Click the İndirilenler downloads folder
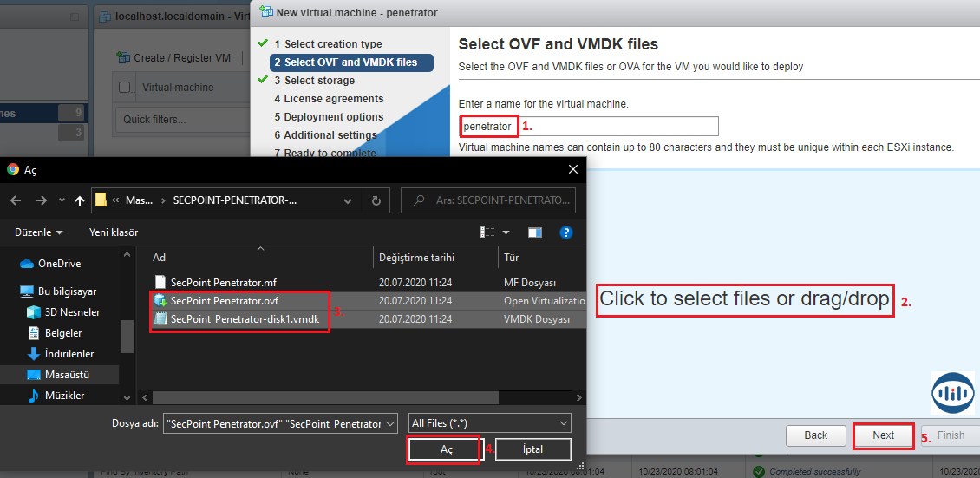Viewport: 980px width, 478px height. 69,354
